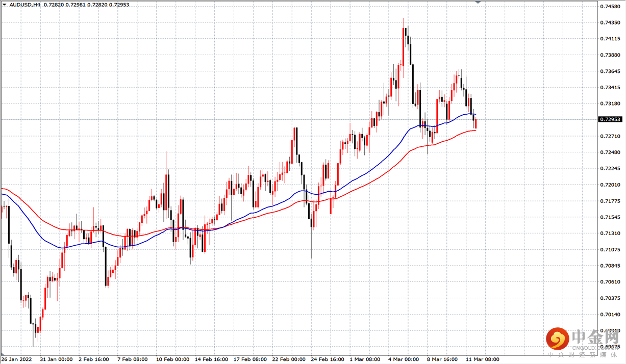Click the 0.72010 level on price scale
Viewport: 626px width, 364px height.
point(611,185)
